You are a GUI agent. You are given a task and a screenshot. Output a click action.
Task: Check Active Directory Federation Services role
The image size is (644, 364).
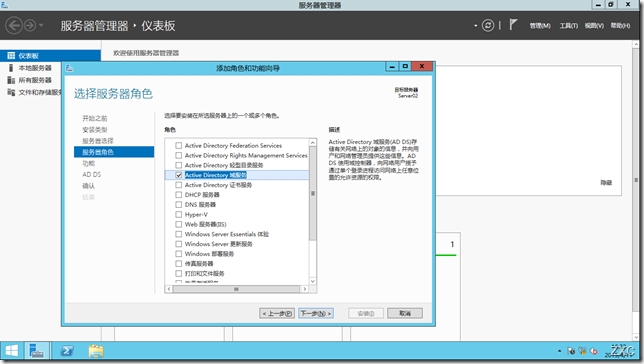click(178, 145)
